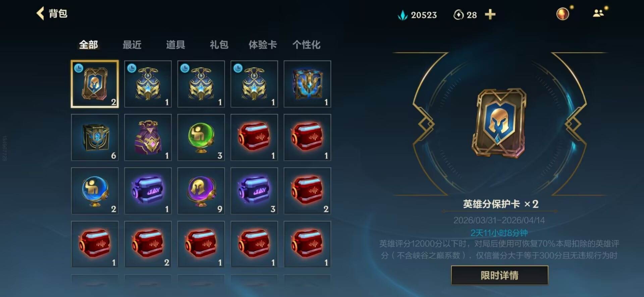Switch to the 道具 tab
Screen dimensions: 644x297
[175, 45]
